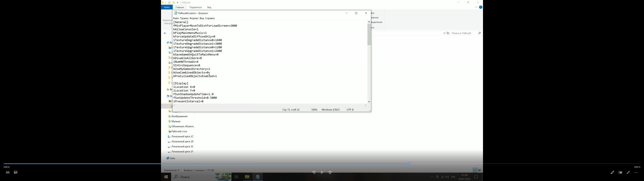Open the subtitles and captions icon
Viewport: 644px width, 181px height.
pos(15,173)
